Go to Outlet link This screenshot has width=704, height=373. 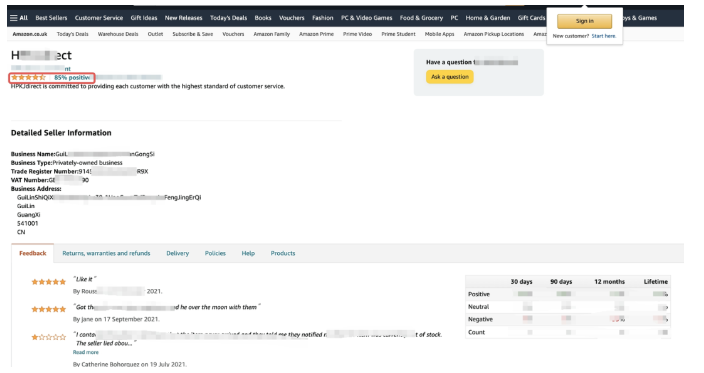[155, 34]
